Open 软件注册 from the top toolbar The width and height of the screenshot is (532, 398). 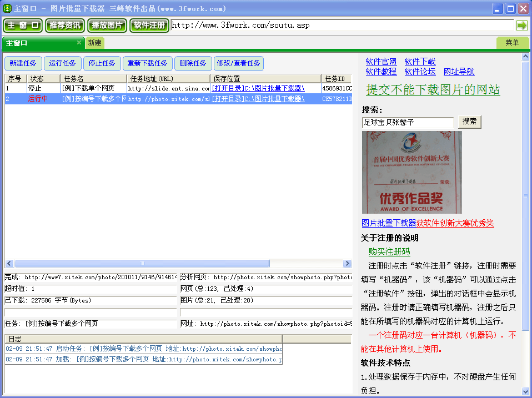pos(149,26)
